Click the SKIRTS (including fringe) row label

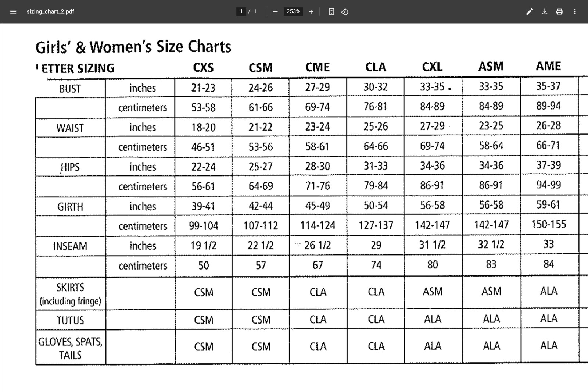click(x=70, y=294)
